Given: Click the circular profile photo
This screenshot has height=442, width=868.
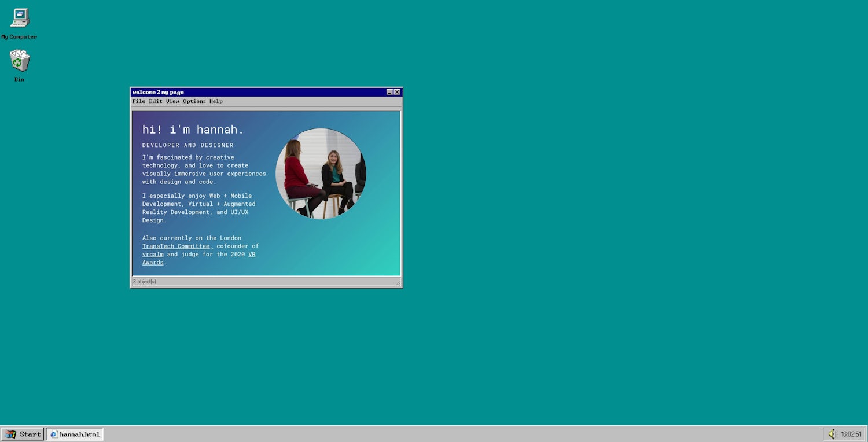Looking at the screenshot, I should (x=321, y=174).
